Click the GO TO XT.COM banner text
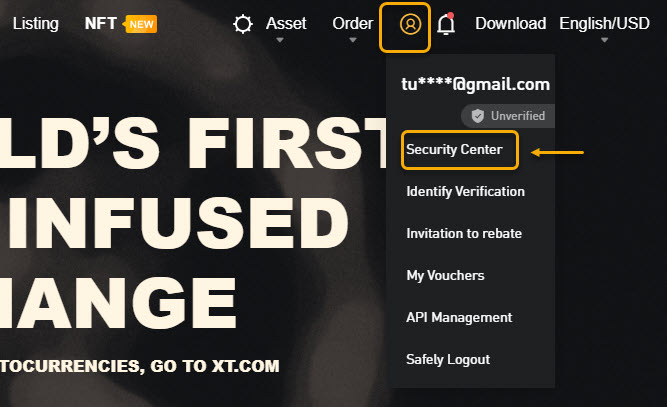The image size is (667, 407). point(215,366)
